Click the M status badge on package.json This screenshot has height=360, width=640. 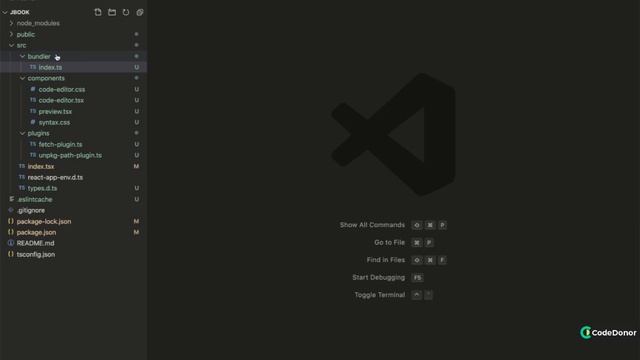pos(136,232)
